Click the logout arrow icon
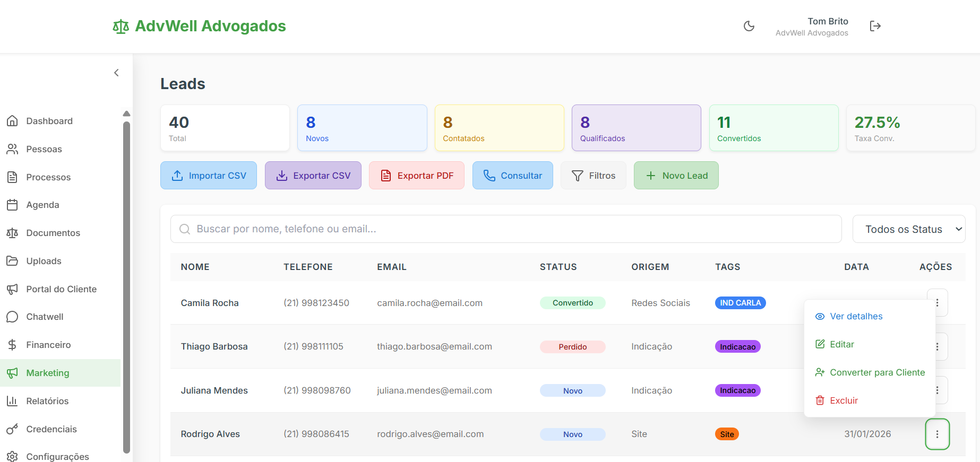Image resolution: width=980 pixels, height=462 pixels. click(875, 26)
